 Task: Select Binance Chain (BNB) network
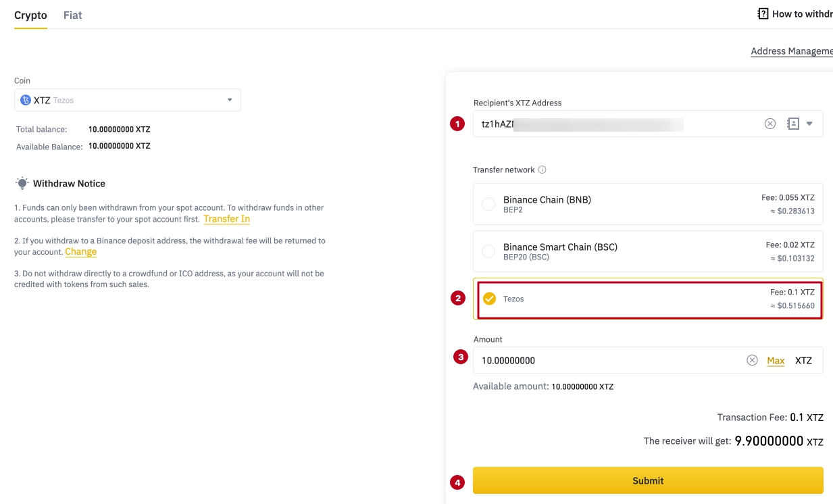[x=648, y=204]
